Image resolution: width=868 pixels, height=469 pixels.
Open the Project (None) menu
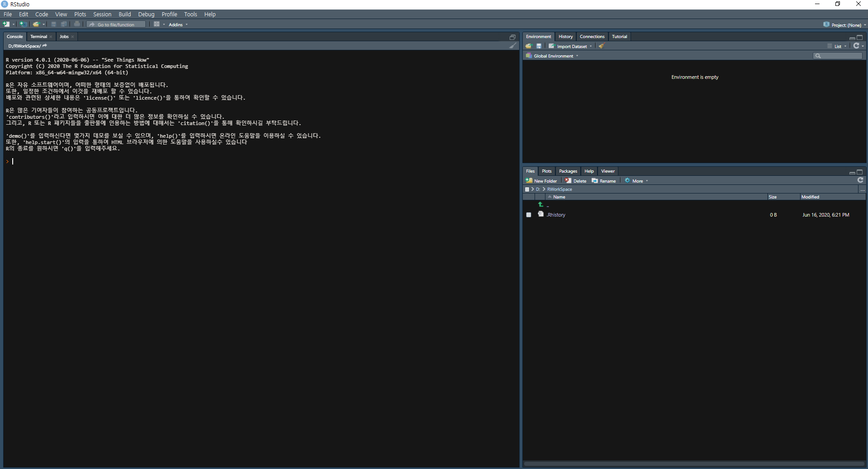pyautogui.click(x=845, y=25)
